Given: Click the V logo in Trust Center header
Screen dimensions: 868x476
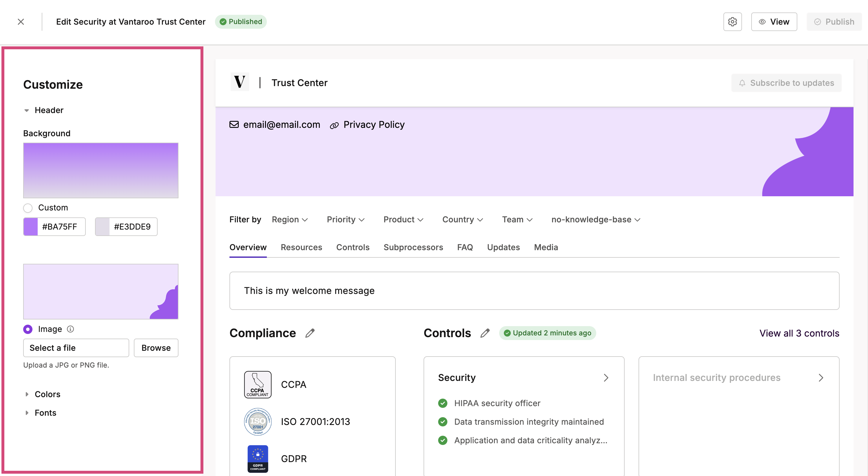Looking at the screenshot, I should 240,82.
